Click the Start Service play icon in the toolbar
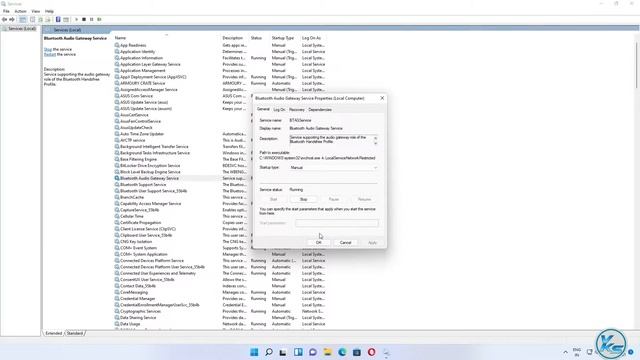 point(76,20)
